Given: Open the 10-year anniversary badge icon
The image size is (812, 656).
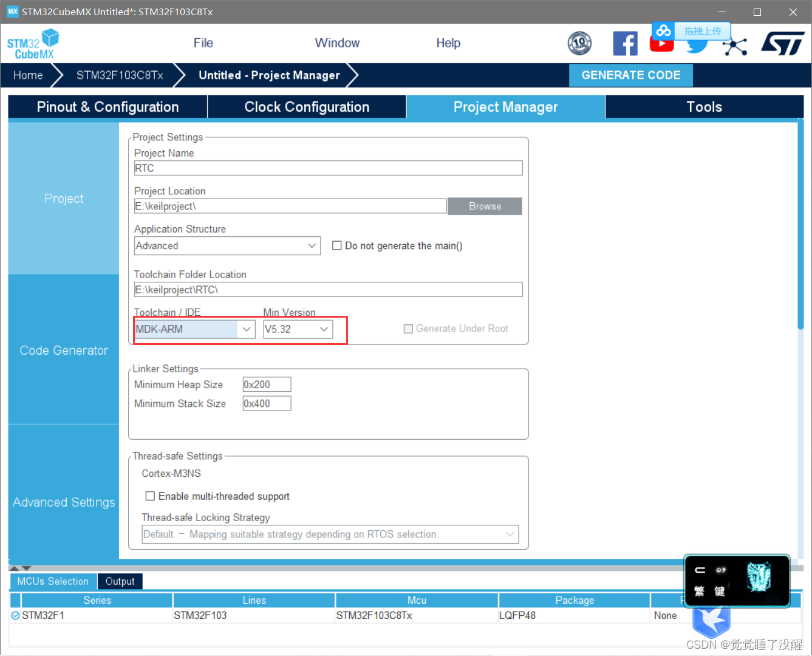Looking at the screenshot, I should (579, 43).
